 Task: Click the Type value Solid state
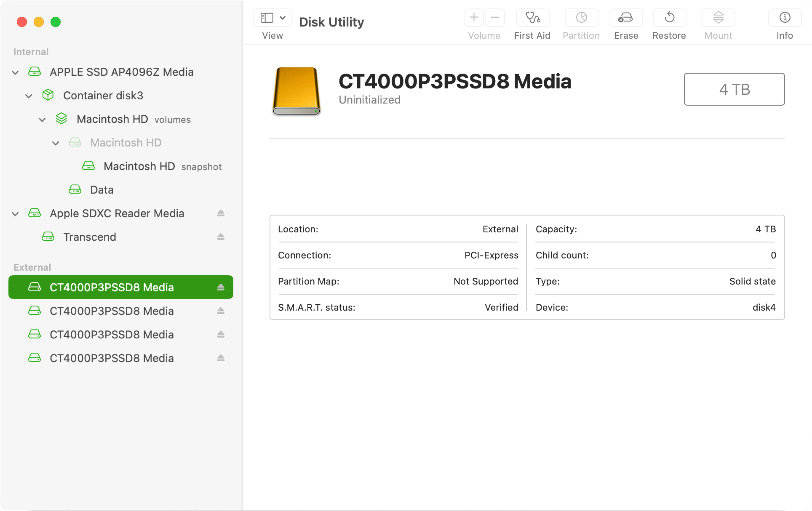[x=752, y=281]
